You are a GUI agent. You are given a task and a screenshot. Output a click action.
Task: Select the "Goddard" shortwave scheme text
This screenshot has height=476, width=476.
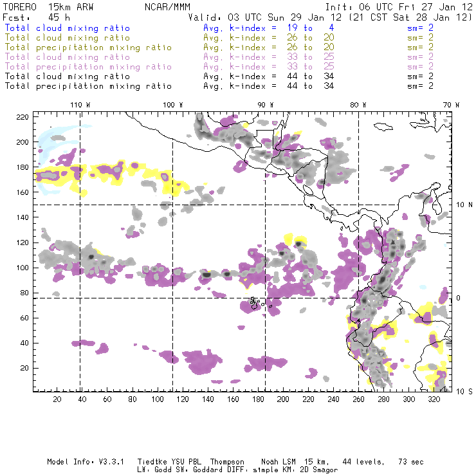click(x=208, y=470)
